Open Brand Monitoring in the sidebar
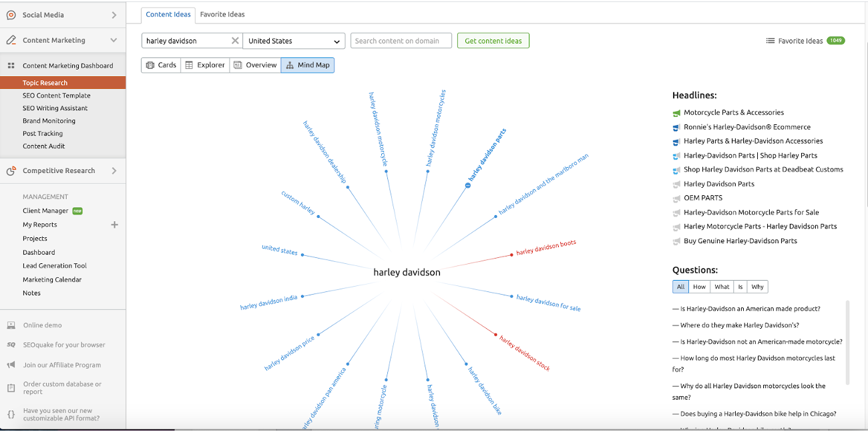The height and width of the screenshot is (431, 868). click(49, 121)
